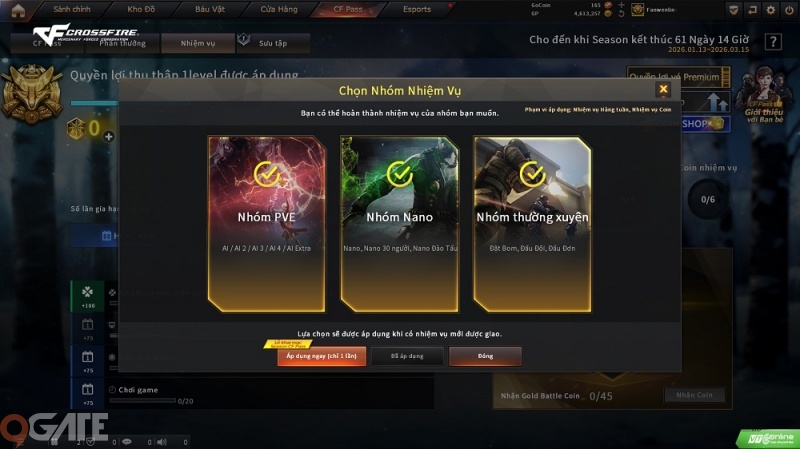800x449 pixels.
Task: Click the Áp dụng ngay button
Action: click(x=321, y=356)
